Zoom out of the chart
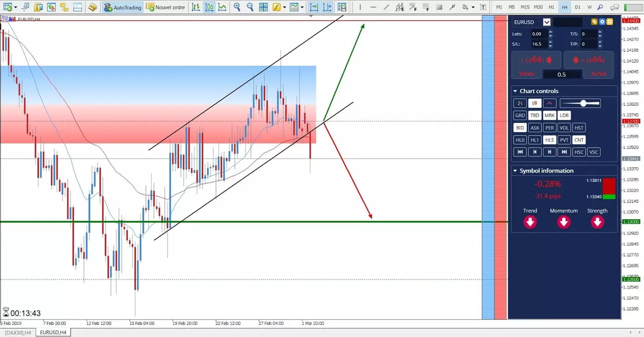 250,7
